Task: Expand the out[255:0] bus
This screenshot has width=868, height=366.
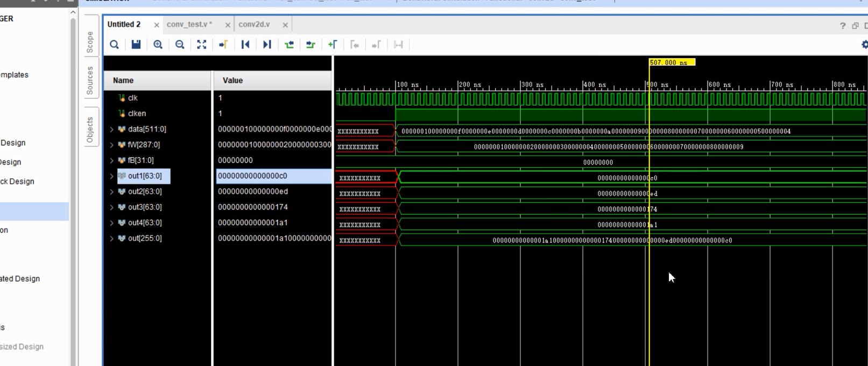Action: [111, 239]
